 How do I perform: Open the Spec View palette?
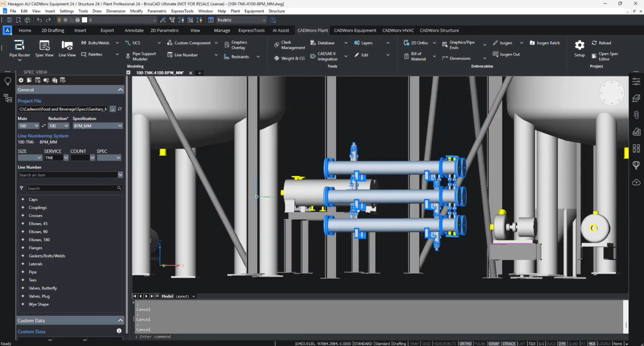coord(44,48)
